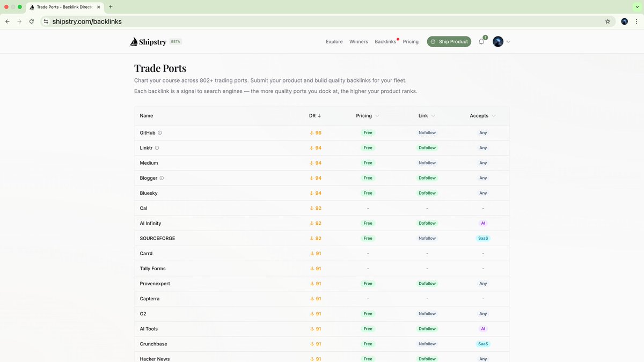Click the AI tag in the AI Infinity row
The height and width of the screenshot is (362, 644).
[483, 223]
